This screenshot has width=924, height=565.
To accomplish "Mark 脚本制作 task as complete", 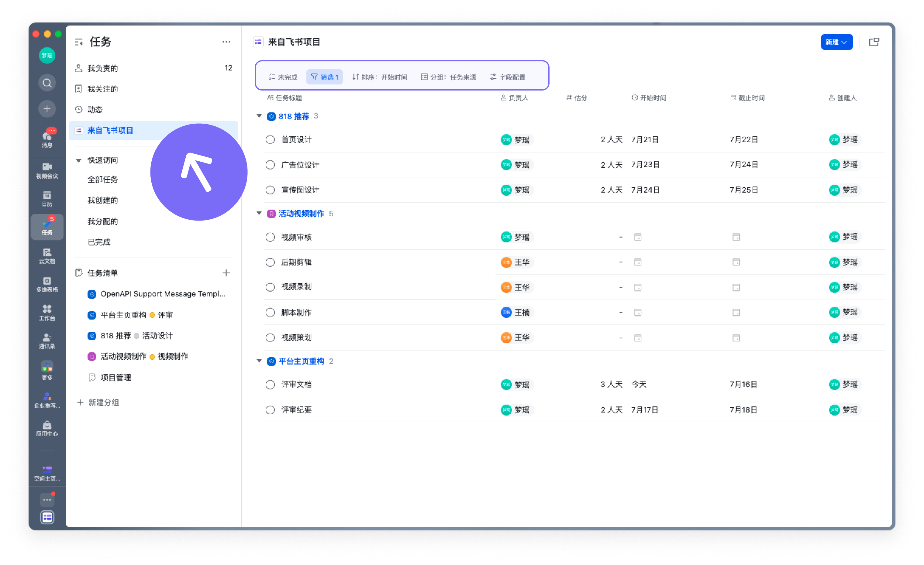I will coord(270,312).
